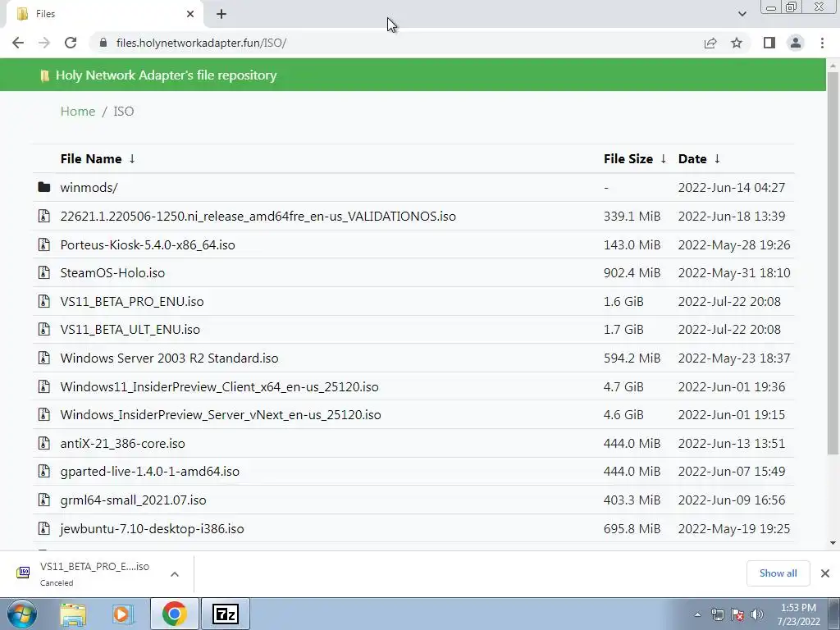Download jewbuntu-7.10-desktop-i386.iso
Screen dimensions: 840x630
(152, 529)
